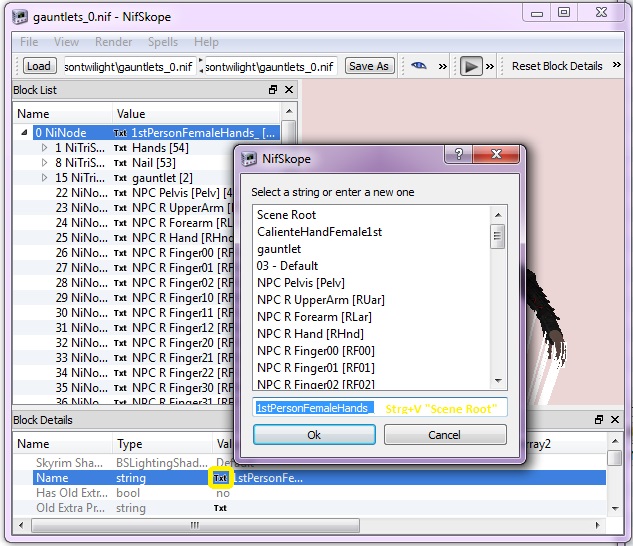Click Cancel in the string dialog
633x546 pixels.
[x=444, y=435]
